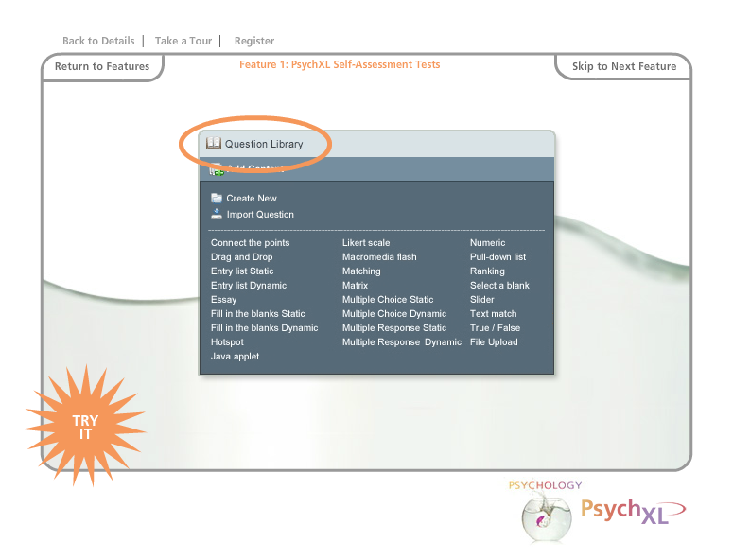Pick the Ranking question type

click(488, 271)
